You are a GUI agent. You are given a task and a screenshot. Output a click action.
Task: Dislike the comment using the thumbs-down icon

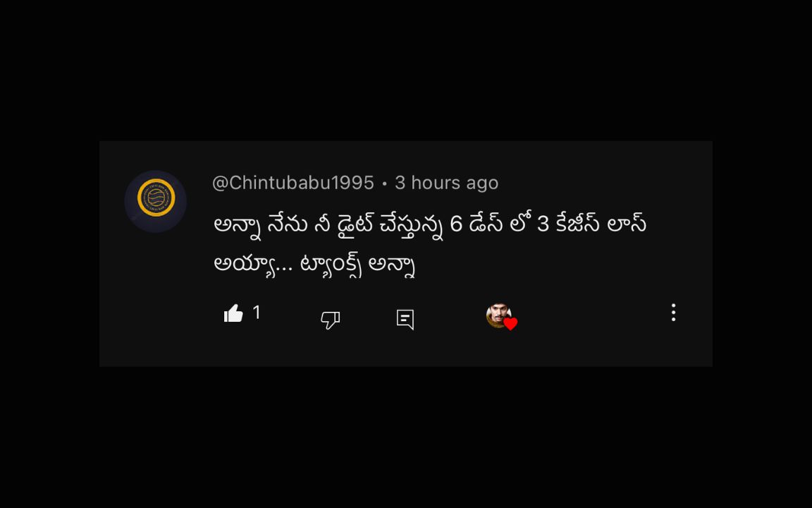coord(330,320)
